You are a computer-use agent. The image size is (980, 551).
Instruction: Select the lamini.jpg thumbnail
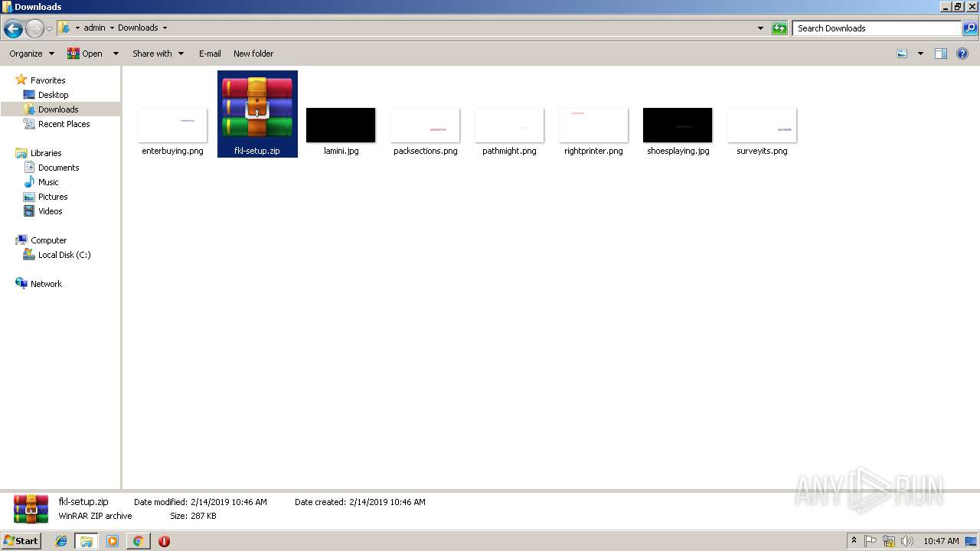(341, 125)
